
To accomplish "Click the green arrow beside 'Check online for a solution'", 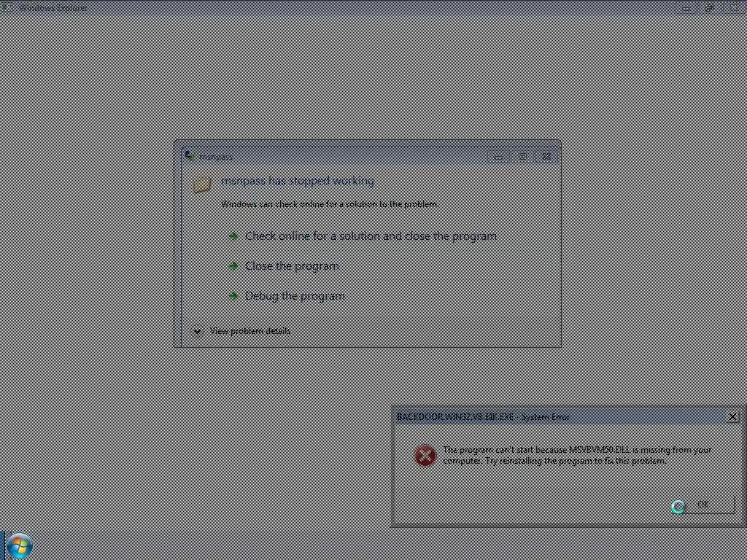I will click(233, 236).
